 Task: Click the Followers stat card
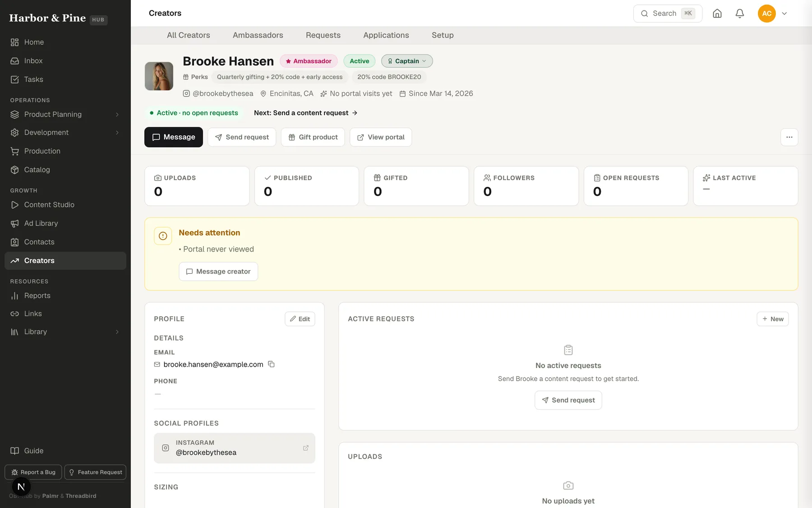pos(526,186)
